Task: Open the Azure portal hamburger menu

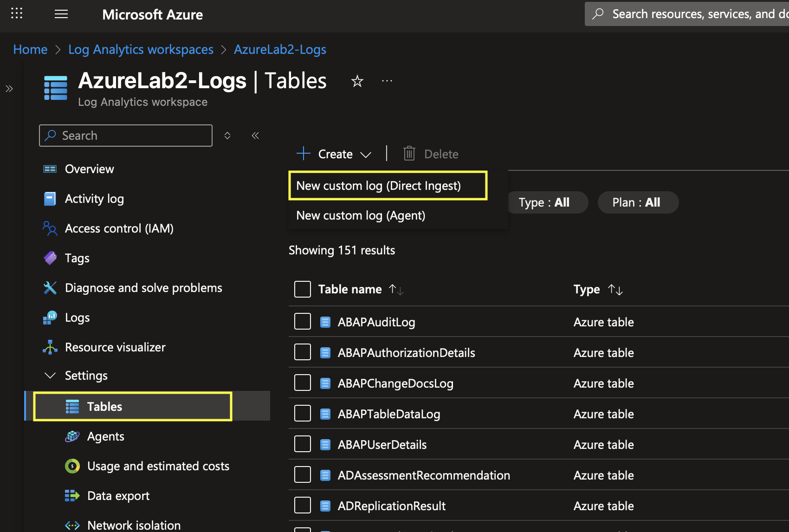Action: coord(61,14)
